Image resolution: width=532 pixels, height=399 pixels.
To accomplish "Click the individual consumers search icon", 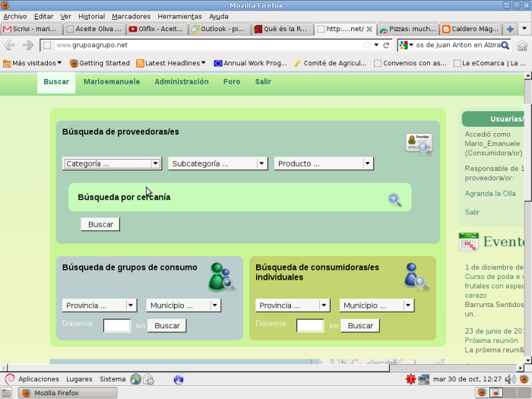I will tap(416, 277).
